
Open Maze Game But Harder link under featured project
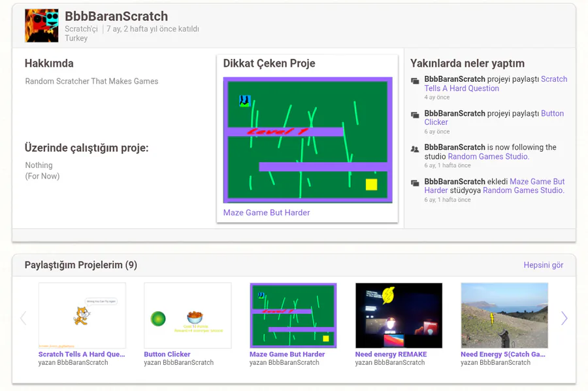click(x=267, y=212)
